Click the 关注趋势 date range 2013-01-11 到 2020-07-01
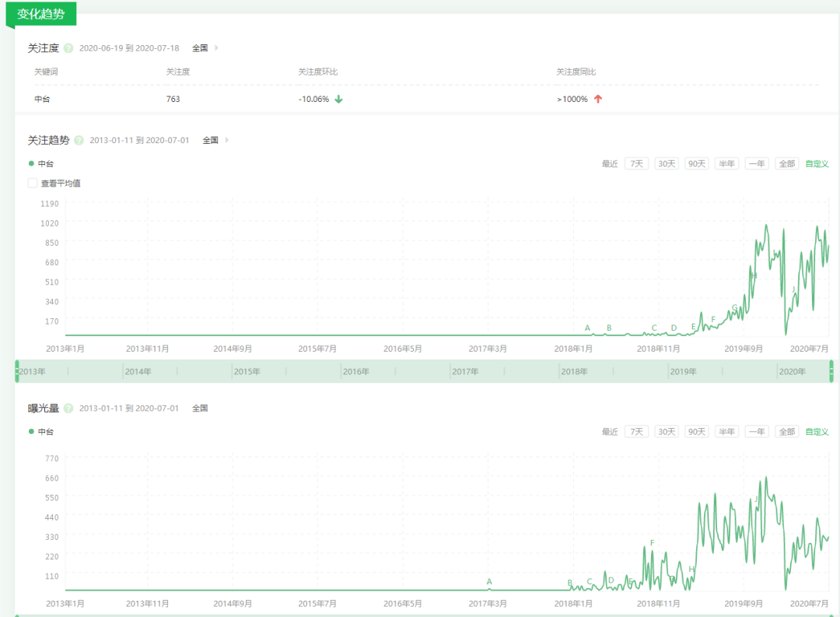This screenshot has width=840, height=617. pyautogui.click(x=139, y=141)
